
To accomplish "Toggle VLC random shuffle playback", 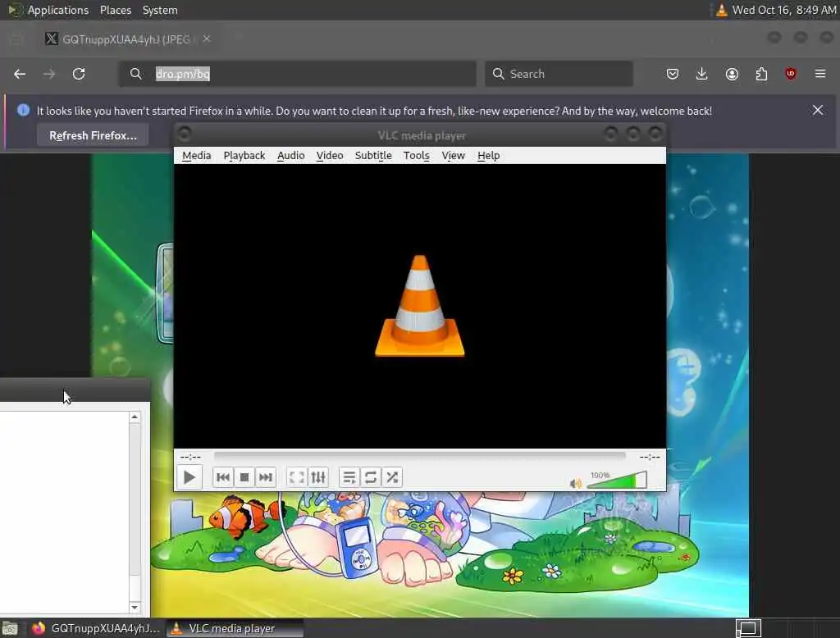I will [392, 476].
